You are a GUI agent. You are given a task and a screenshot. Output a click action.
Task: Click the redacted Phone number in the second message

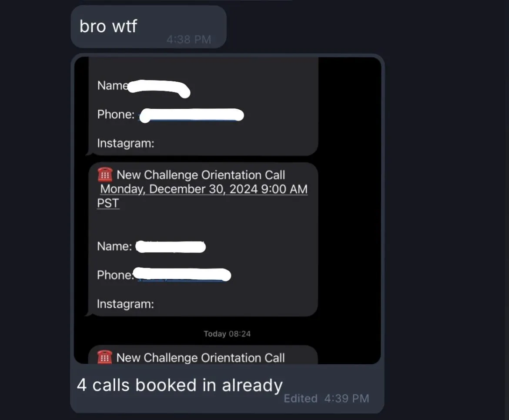(182, 275)
